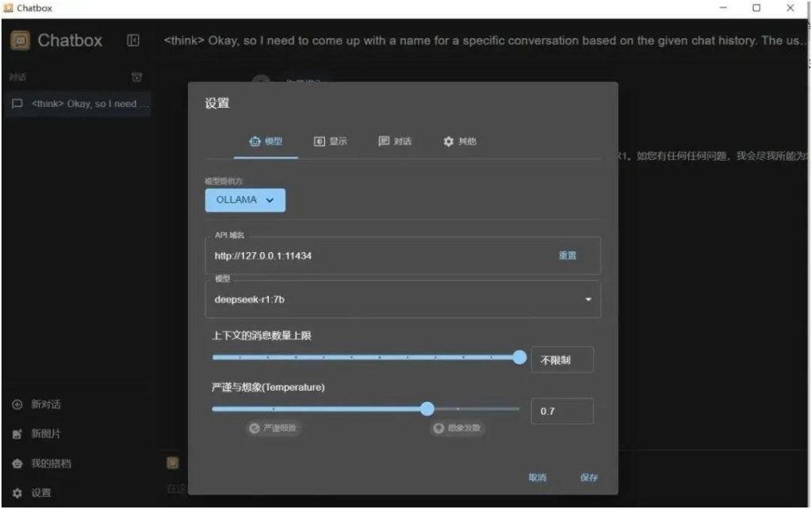The image size is (812, 509).
Task: Select the 想象发散 preset chip
Action: click(458, 428)
